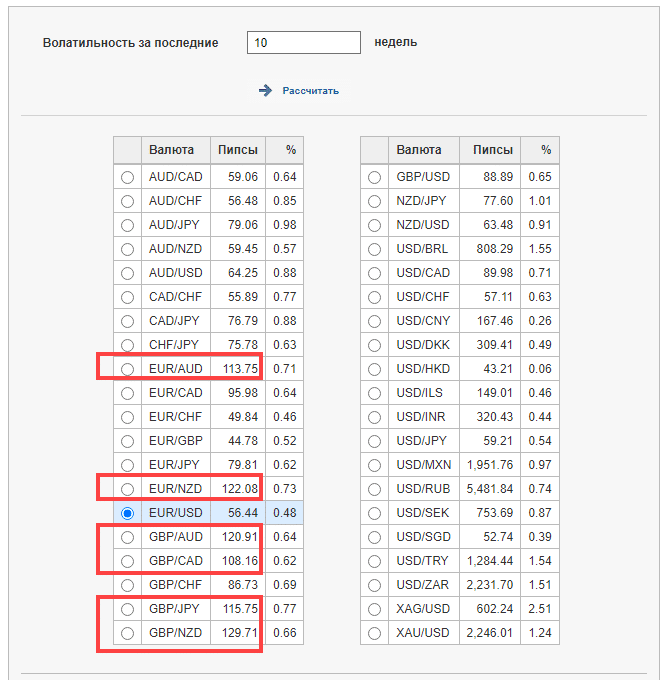Select the XAG/USD radio button
Viewport: 664px width, 680px height.
(374, 609)
